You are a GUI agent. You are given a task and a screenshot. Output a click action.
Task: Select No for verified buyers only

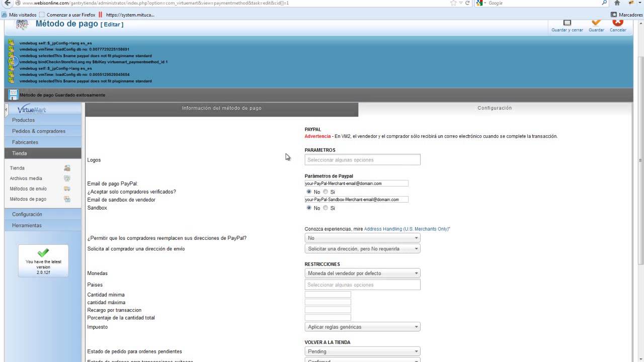point(309,192)
